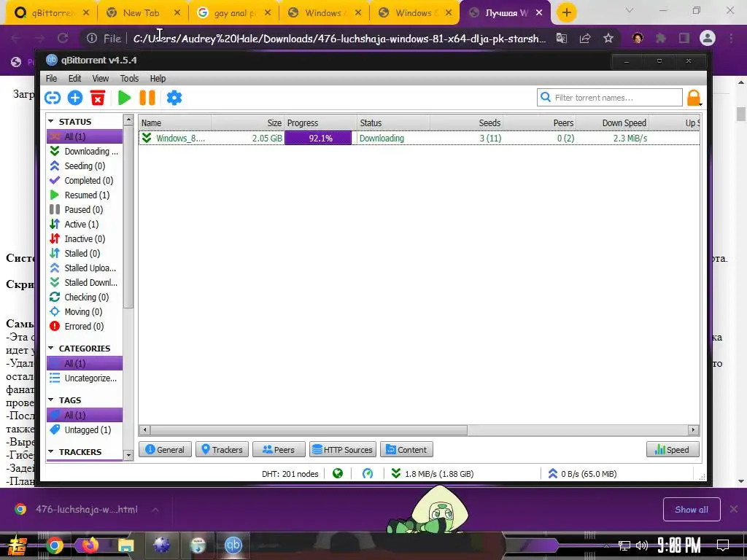
Task: Select the Checking (0) filter
Action: coord(85,297)
